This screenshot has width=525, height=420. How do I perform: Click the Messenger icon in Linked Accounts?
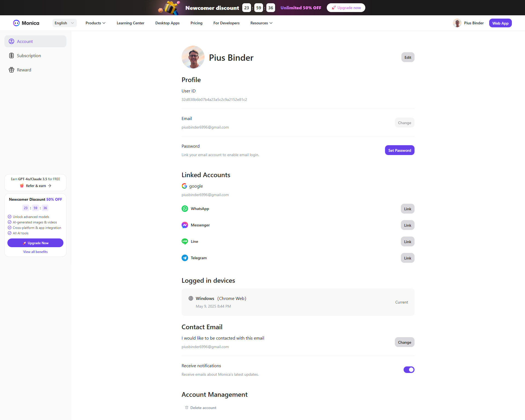(185, 225)
